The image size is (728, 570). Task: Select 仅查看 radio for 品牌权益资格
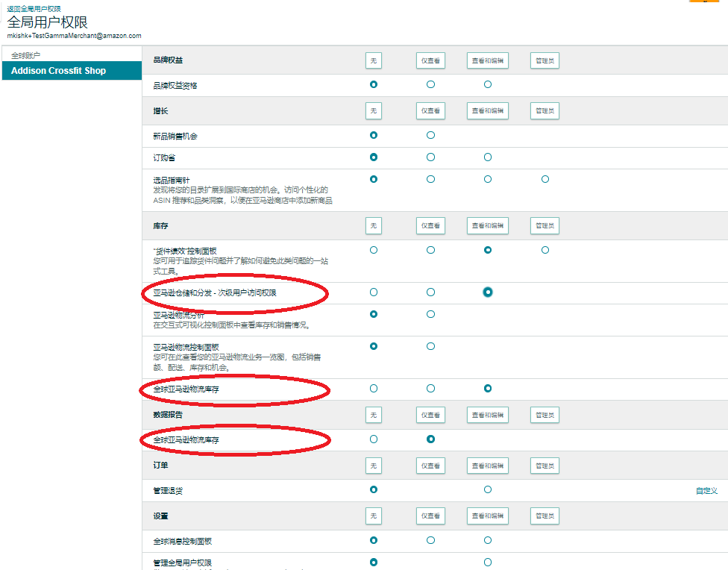(x=430, y=84)
